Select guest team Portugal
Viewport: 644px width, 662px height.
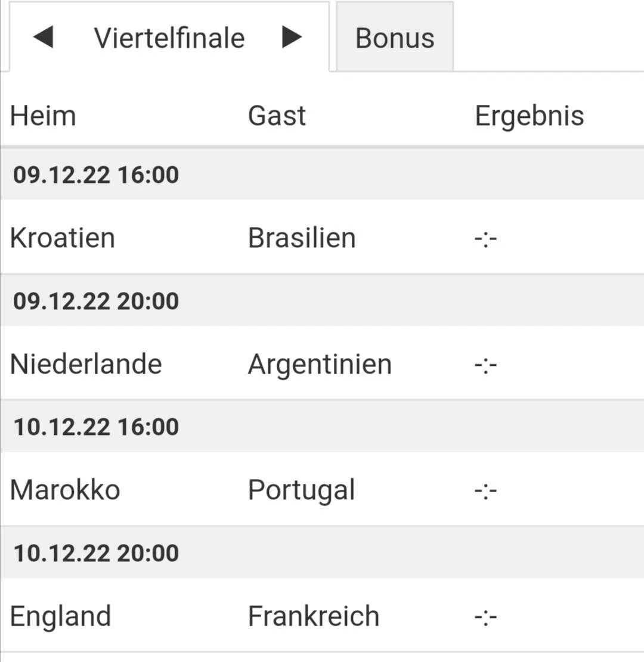click(301, 490)
